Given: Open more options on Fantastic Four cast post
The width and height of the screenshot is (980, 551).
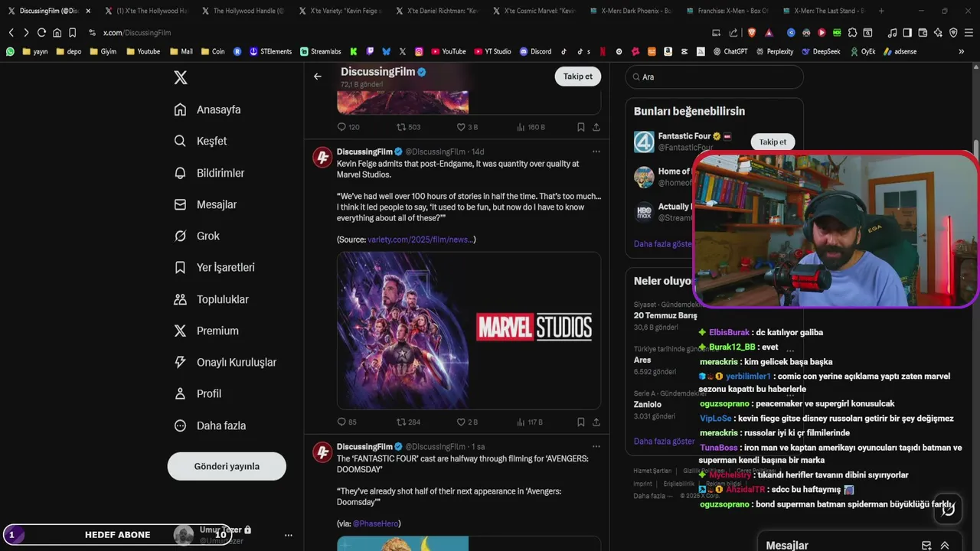Looking at the screenshot, I should [596, 446].
